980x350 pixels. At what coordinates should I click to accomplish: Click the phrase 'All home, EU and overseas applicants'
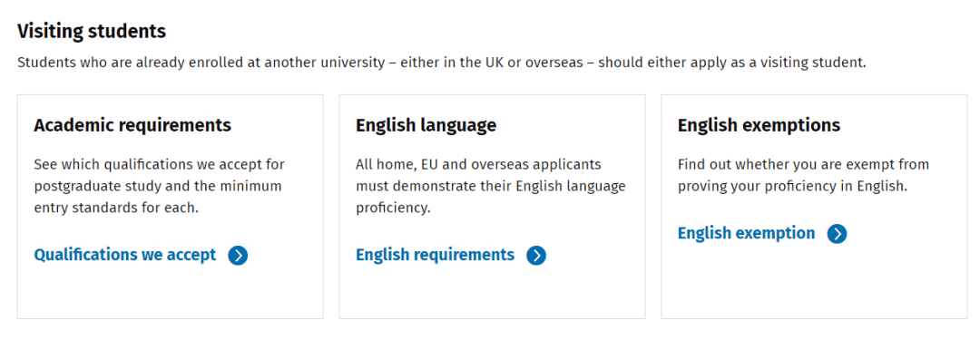(x=478, y=165)
